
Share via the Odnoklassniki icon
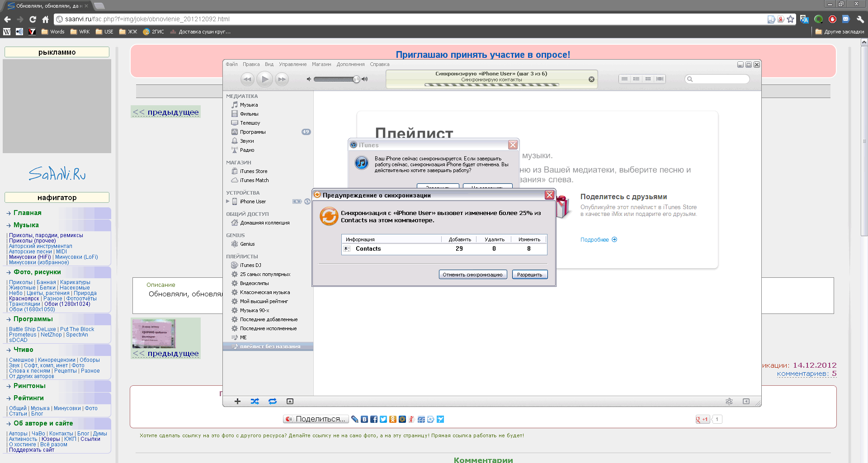[x=393, y=419]
